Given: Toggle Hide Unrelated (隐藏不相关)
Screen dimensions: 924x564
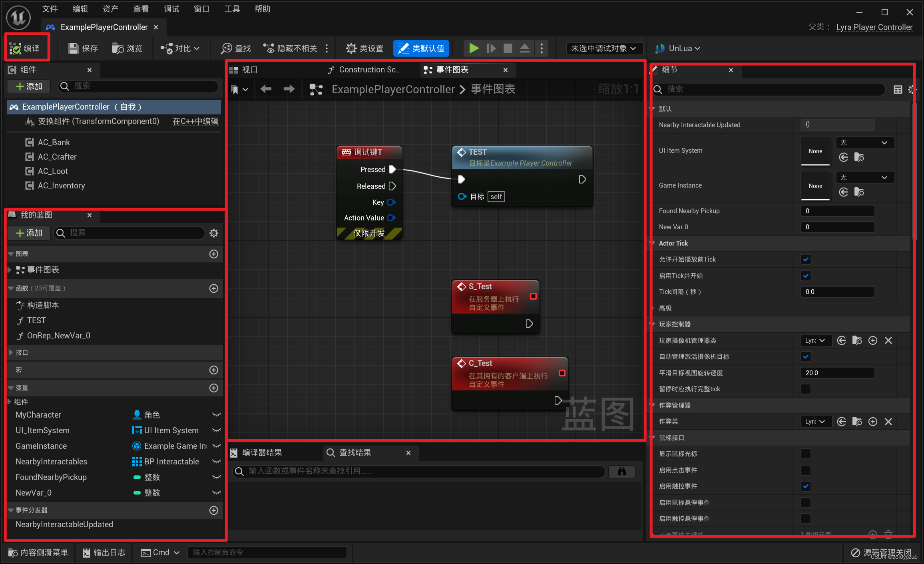Looking at the screenshot, I should click(x=291, y=48).
